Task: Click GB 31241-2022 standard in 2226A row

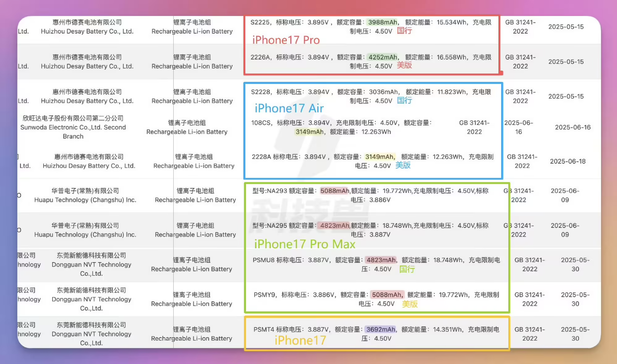Action: pos(520,61)
